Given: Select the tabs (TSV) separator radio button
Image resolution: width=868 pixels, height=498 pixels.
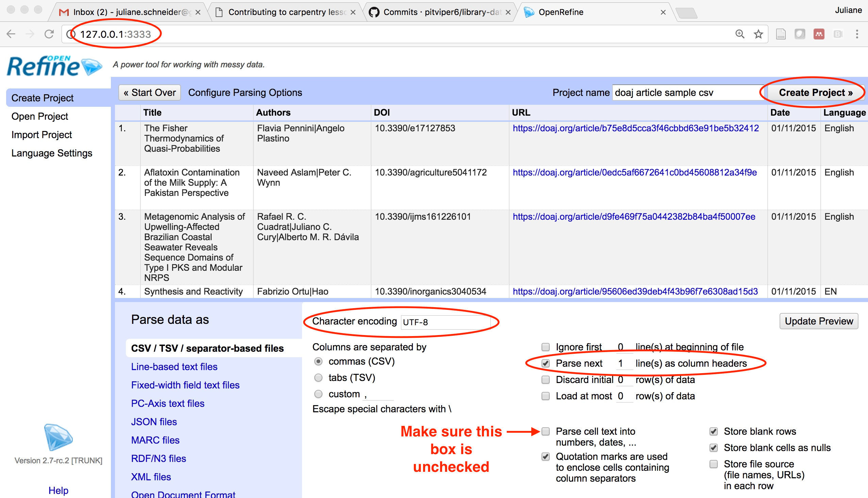Looking at the screenshot, I should (318, 378).
